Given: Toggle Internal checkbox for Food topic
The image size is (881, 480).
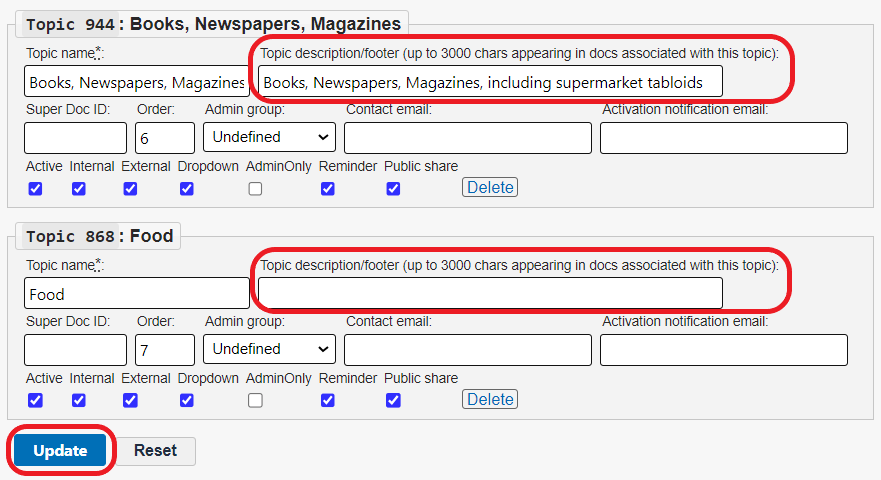Looking at the screenshot, I should 79,400.
